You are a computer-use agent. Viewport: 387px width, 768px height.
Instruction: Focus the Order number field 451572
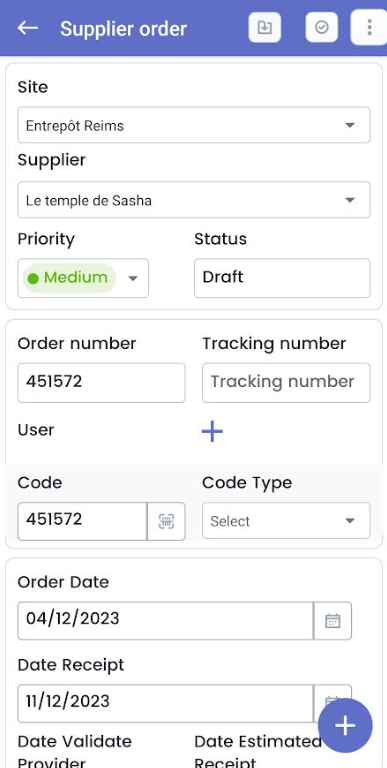101,383
